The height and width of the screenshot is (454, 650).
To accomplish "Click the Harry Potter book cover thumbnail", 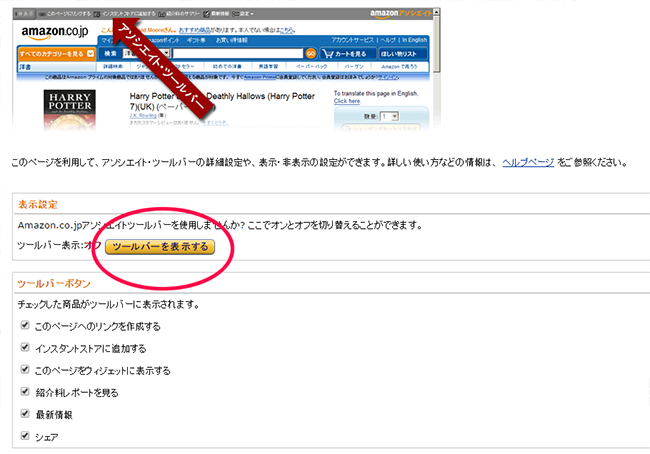I will pyautogui.click(x=70, y=110).
